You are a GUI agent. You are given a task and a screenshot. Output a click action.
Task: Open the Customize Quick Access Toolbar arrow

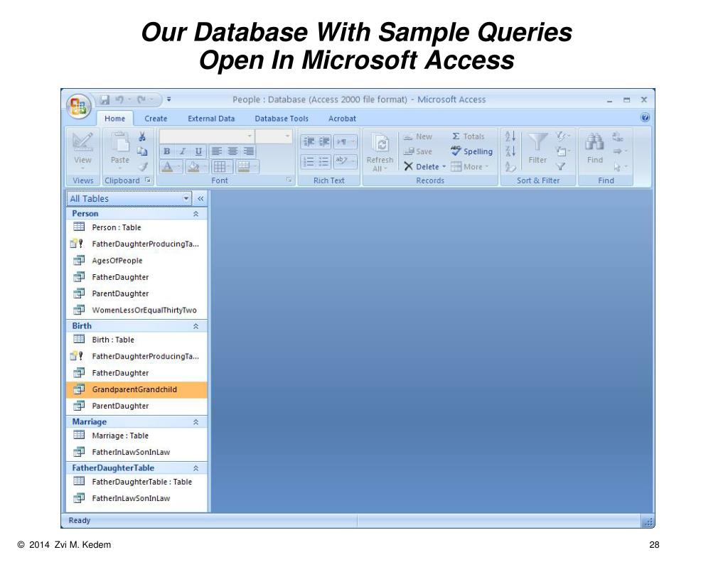169,99
